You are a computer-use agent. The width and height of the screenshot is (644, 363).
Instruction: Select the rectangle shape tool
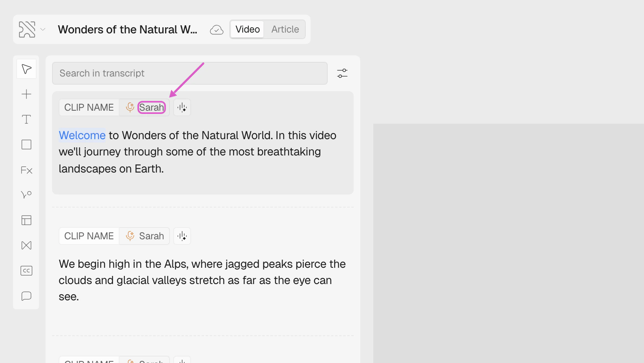26,144
